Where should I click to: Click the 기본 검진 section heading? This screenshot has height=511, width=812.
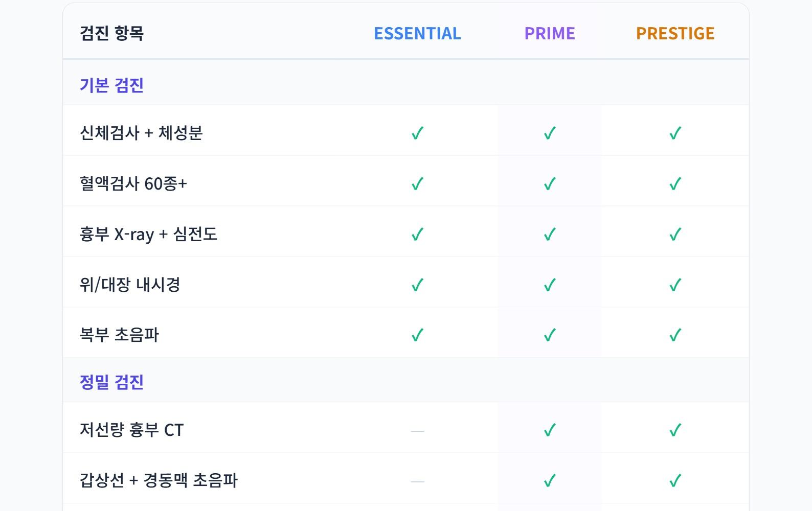click(111, 85)
